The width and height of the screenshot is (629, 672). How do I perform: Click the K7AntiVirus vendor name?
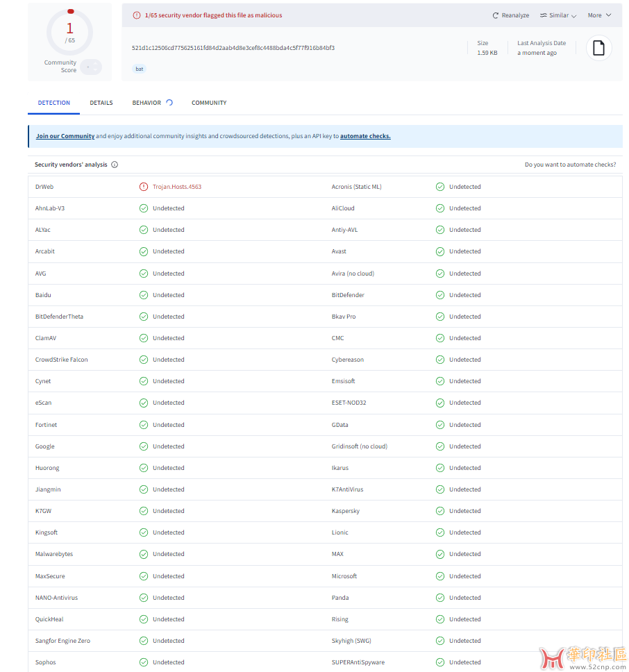pos(347,489)
